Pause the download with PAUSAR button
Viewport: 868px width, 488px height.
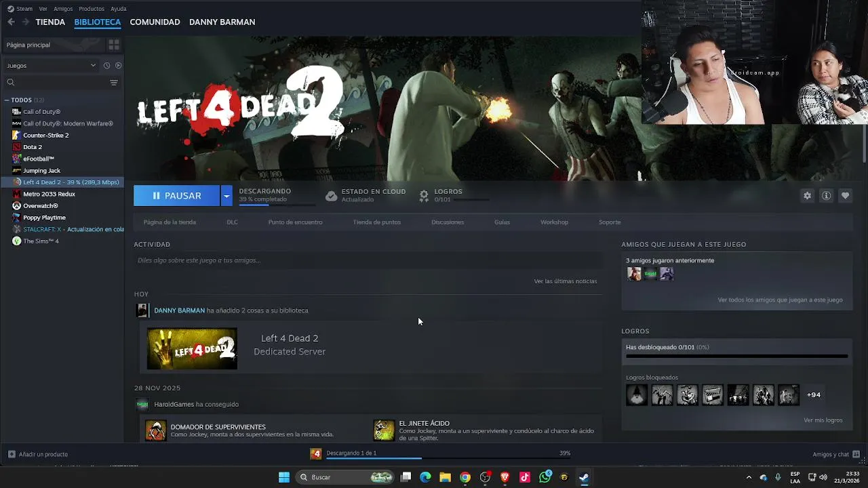[176, 196]
